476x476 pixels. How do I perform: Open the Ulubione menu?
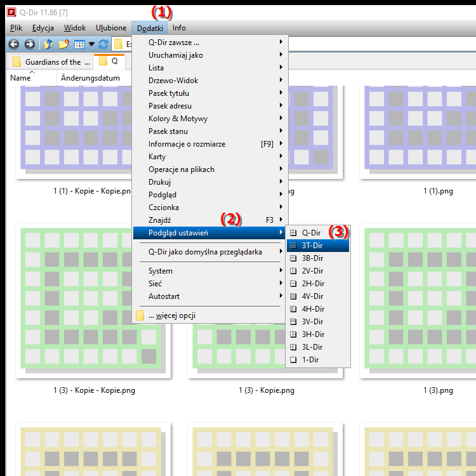pyautogui.click(x=111, y=28)
